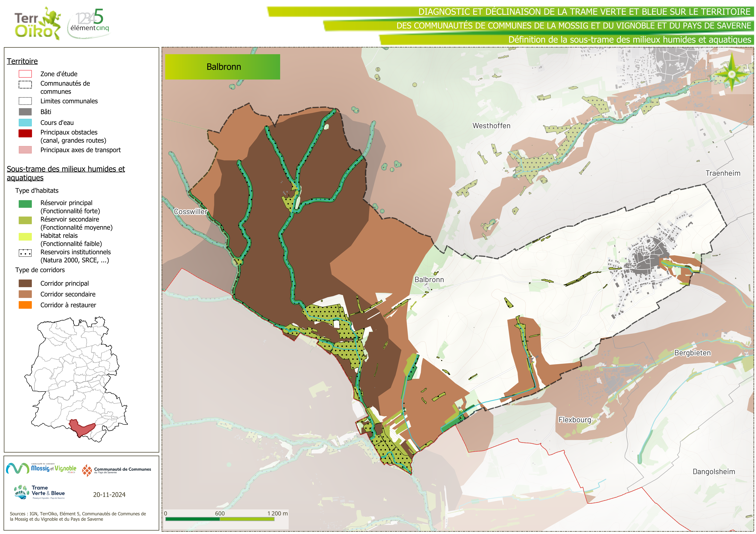The width and height of the screenshot is (756, 534).
Task: Click the Cosswiller map label
Action: click(190, 211)
